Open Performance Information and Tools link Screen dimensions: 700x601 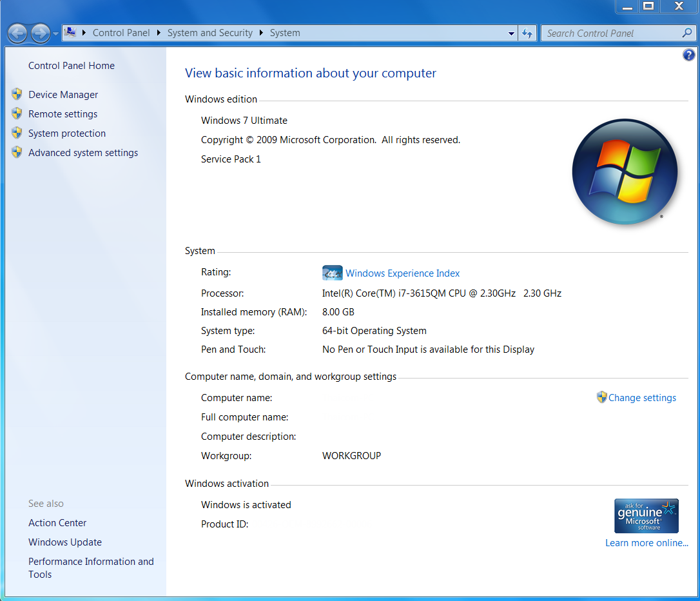point(91,568)
